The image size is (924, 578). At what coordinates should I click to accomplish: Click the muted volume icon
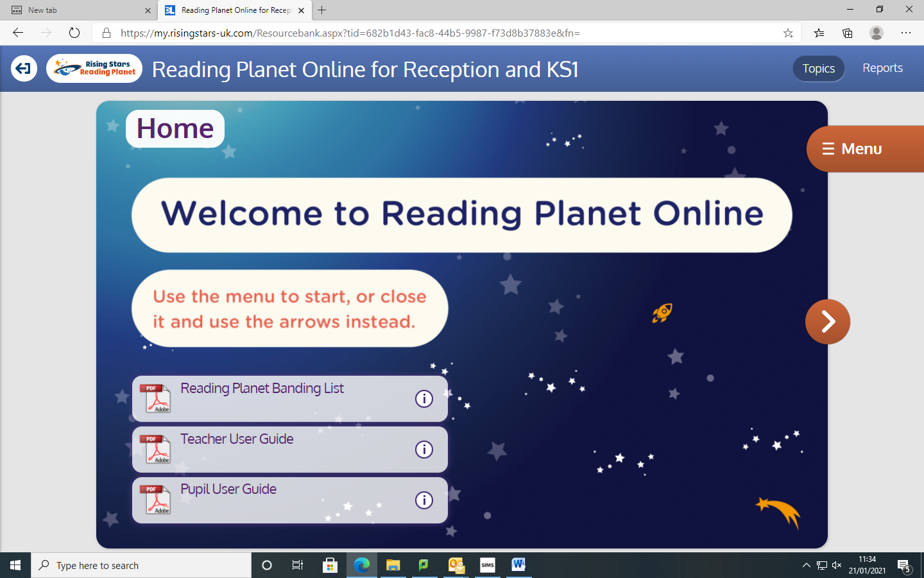coord(837,565)
